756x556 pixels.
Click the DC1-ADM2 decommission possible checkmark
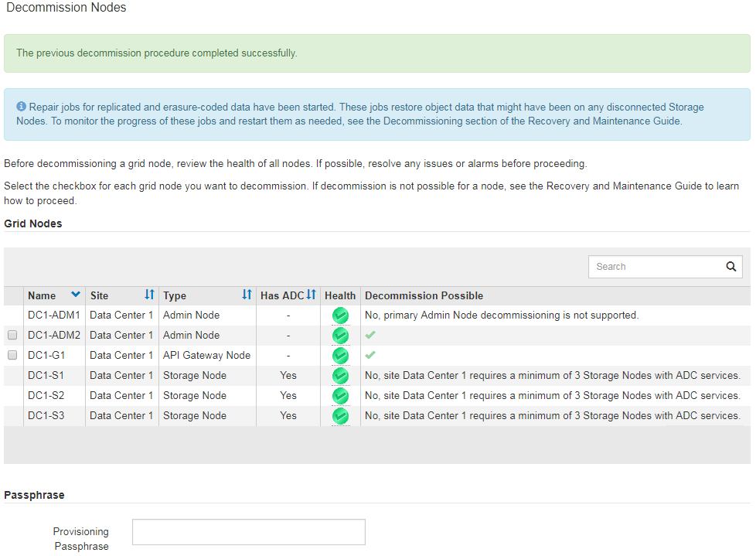point(370,336)
